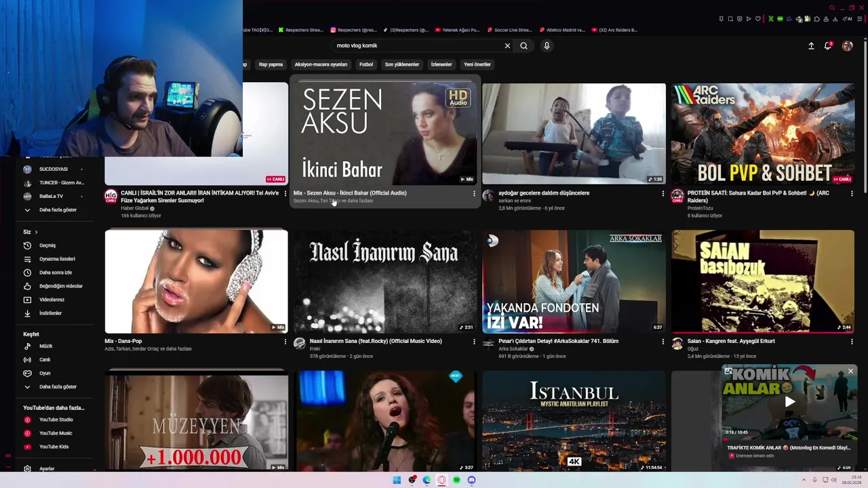This screenshot has width=868, height=488.
Task: Open Discord from the taskbar
Action: (471, 480)
